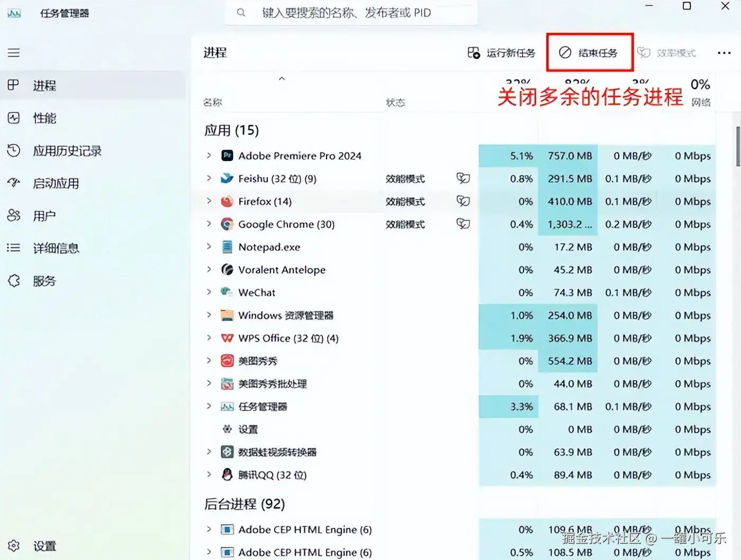741x560 pixels.
Task: Open the 详细信息 tab
Action: pyautogui.click(x=93, y=248)
